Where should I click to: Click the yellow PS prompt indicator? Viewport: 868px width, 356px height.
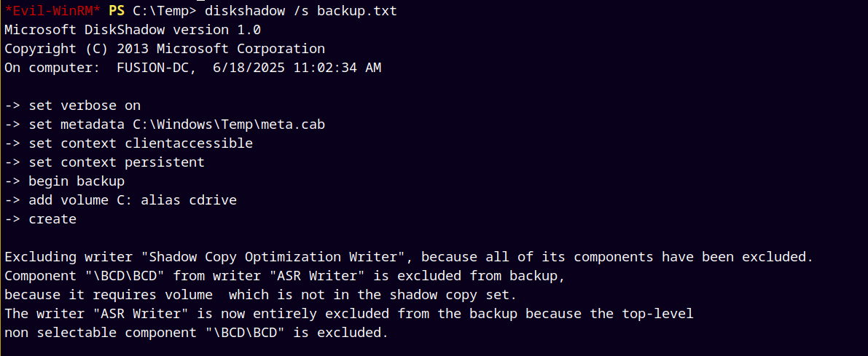click(117, 11)
